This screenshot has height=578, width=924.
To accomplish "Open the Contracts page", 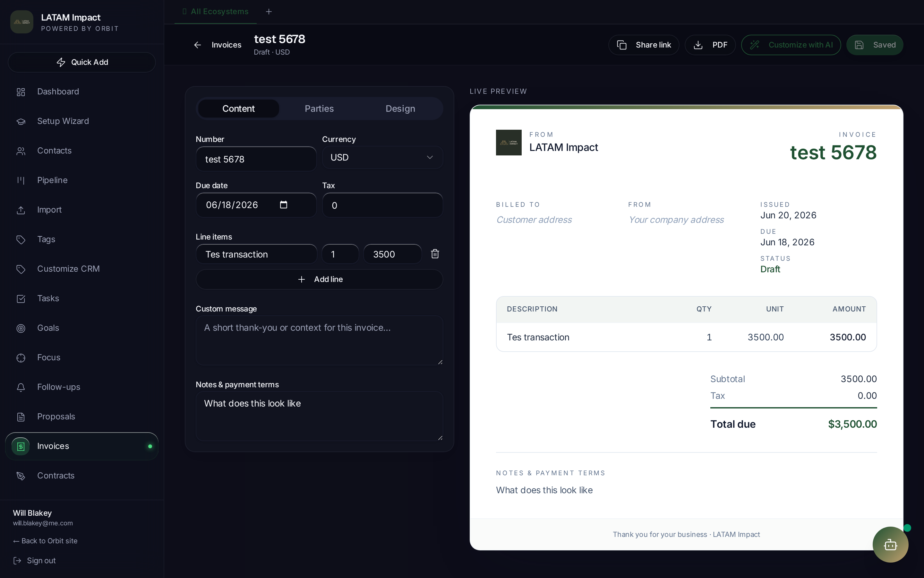I will point(82,476).
